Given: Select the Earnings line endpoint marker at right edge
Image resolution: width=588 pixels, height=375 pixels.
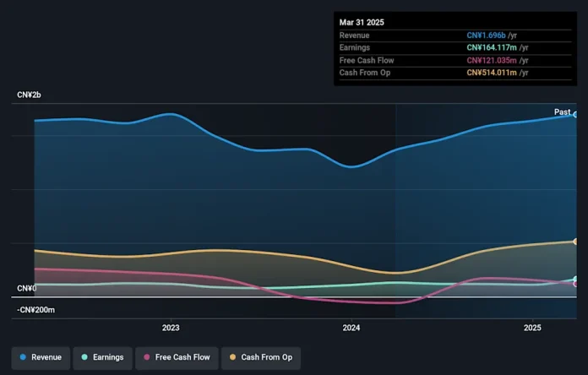Looking at the screenshot, I should (575, 279).
